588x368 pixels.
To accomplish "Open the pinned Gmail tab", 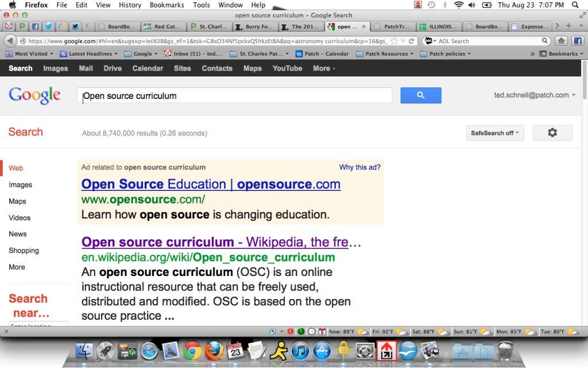I will click(8, 26).
